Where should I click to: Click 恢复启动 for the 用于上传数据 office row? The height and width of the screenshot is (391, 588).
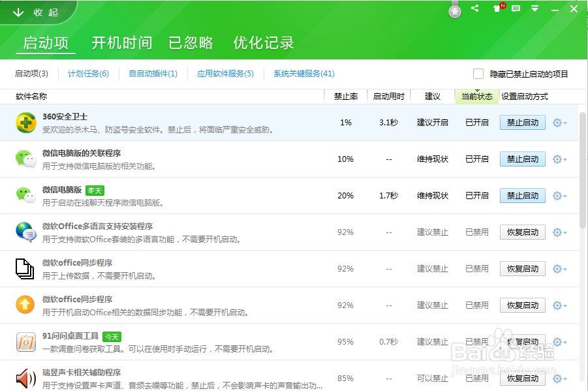click(522, 269)
